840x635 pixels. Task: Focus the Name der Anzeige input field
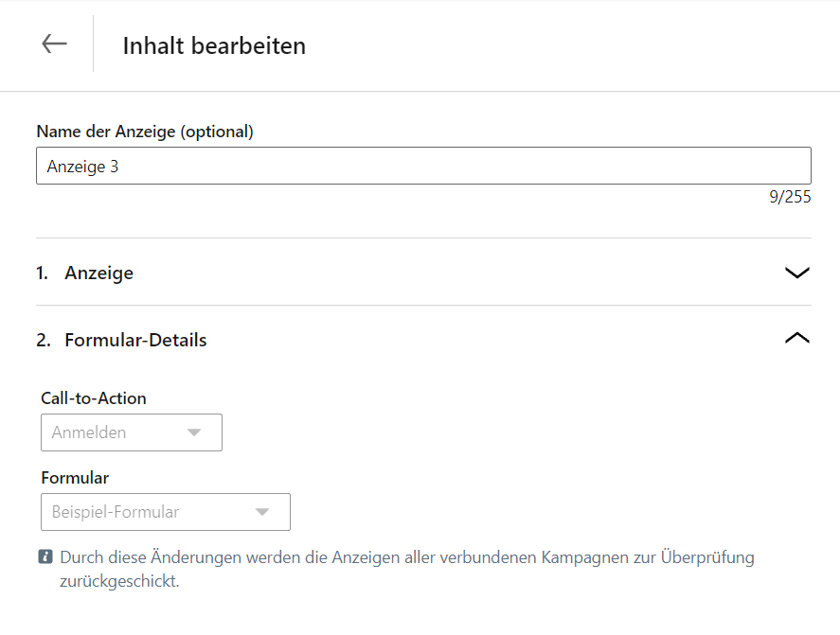coord(423,166)
